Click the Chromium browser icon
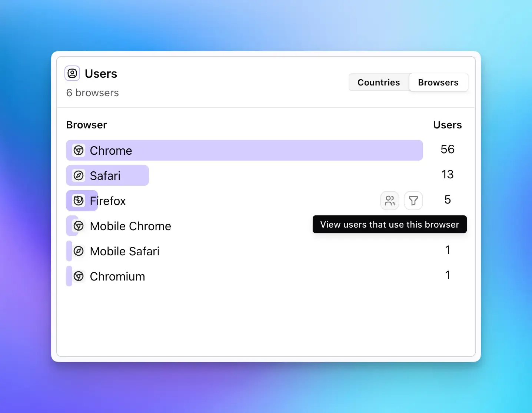The width and height of the screenshot is (532, 413). click(x=78, y=276)
